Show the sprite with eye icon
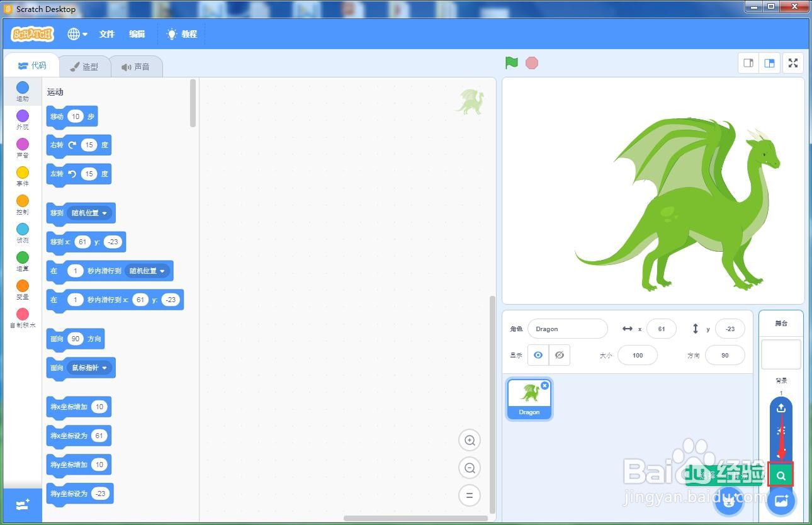Viewport: 812px width, 525px height. tap(538, 355)
